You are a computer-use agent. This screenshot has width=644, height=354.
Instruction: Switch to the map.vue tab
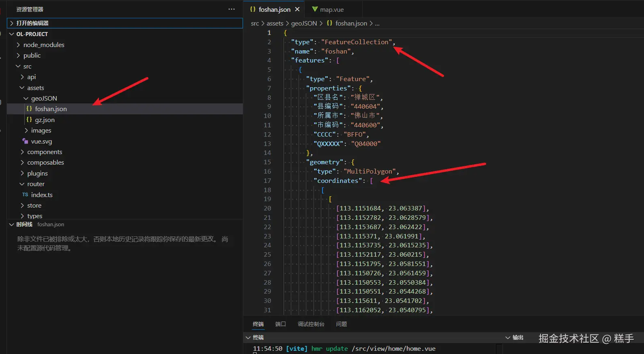331,9
